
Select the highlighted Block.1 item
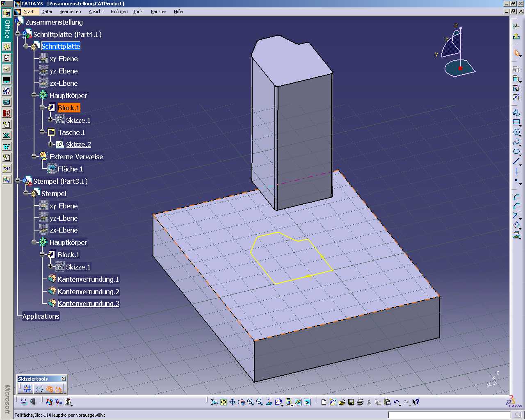coord(68,108)
